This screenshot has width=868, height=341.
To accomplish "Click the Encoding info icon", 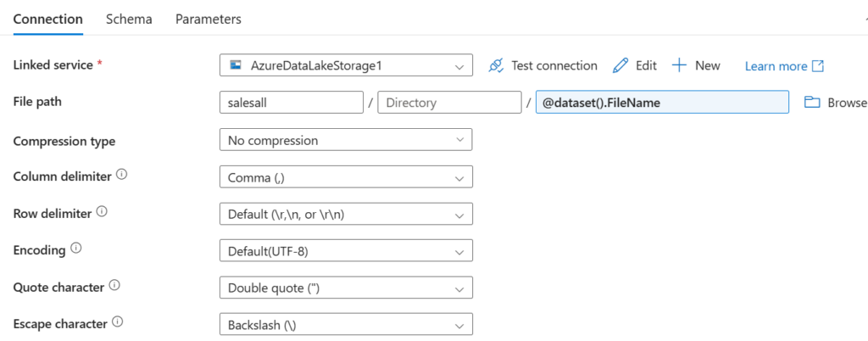I will point(76,249).
